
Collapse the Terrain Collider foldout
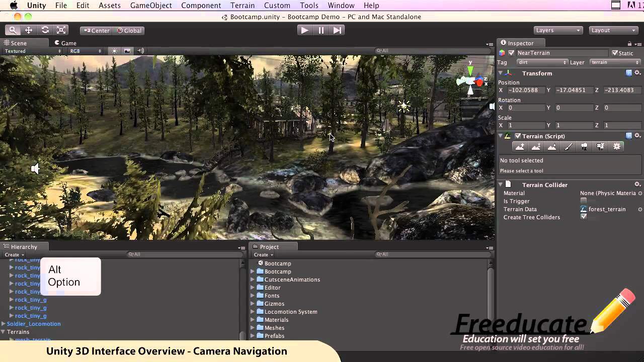coord(501,185)
